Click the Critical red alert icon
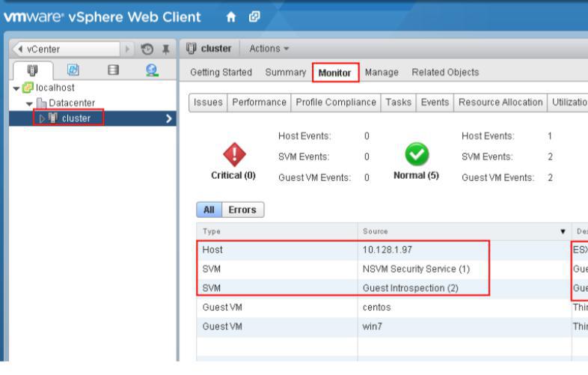The image size is (588, 375). 234,154
